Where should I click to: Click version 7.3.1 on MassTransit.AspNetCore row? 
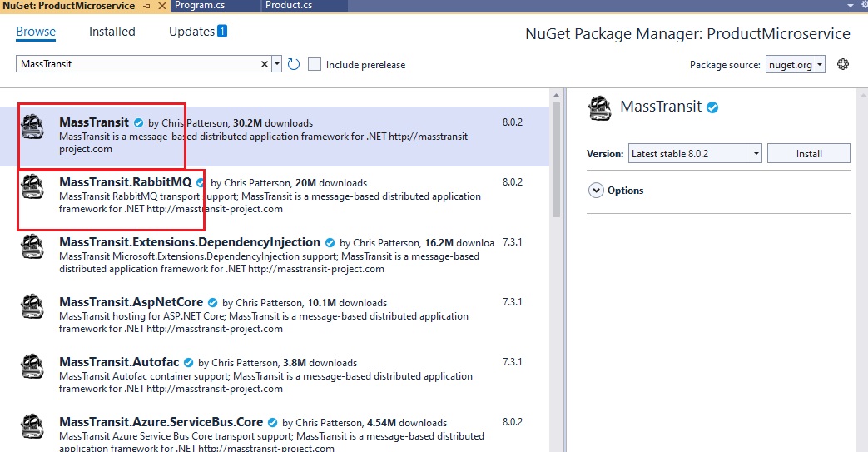(512, 302)
